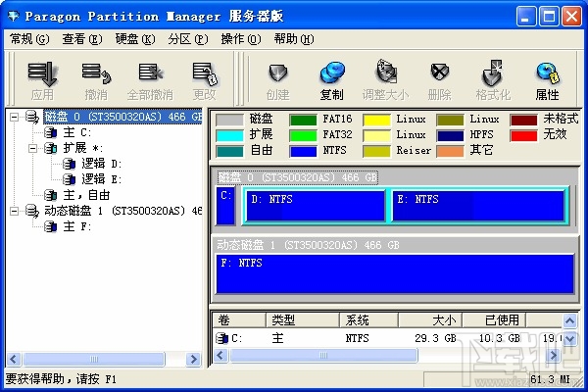Open the 常规(G) menu
The height and width of the screenshot is (392, 588).
[29, 38]
